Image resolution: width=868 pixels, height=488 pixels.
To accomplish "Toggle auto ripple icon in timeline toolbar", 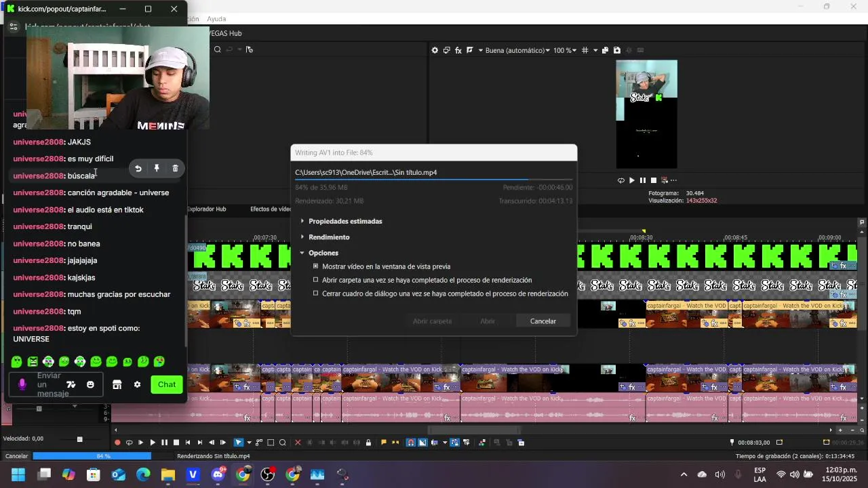I will point(435,443).
